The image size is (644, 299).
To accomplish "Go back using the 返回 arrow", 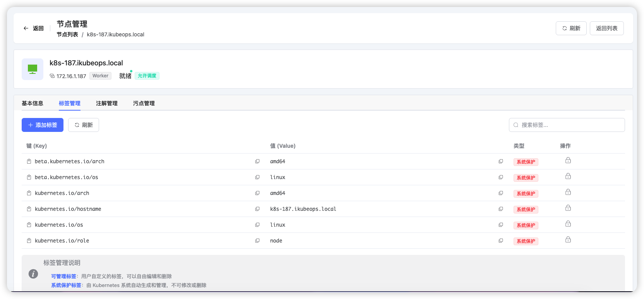I will tap(33, 28).
